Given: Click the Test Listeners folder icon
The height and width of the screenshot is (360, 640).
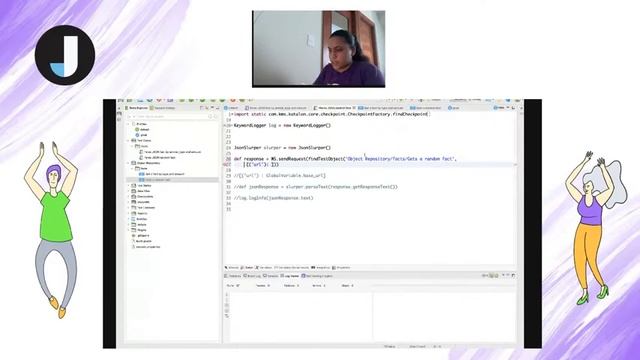Looking at the screenshot, I should (x=133, y=208).
